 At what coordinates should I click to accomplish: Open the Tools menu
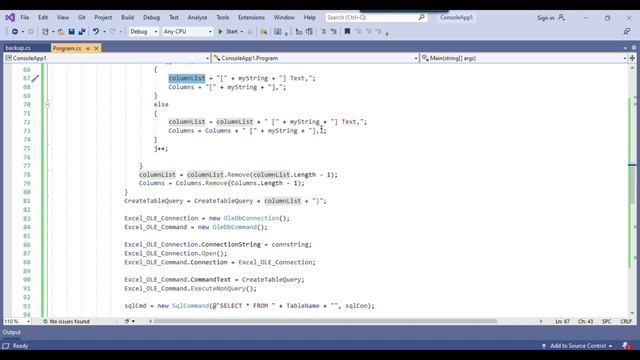(x=222, y=18)
